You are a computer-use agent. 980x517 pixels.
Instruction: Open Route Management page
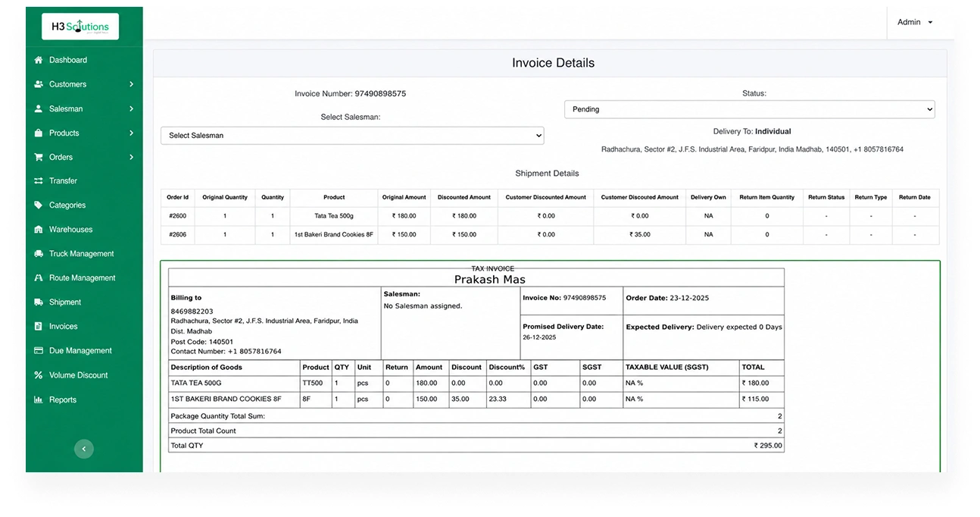coord(84,278)
